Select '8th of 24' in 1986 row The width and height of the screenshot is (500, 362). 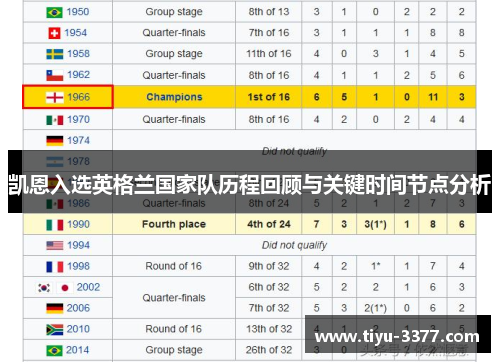coord(269,203)
